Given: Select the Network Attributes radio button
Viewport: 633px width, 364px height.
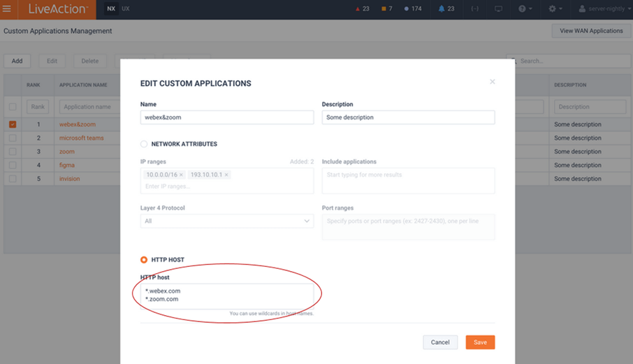Looking at the screenshot, I should tap(144, 144).
